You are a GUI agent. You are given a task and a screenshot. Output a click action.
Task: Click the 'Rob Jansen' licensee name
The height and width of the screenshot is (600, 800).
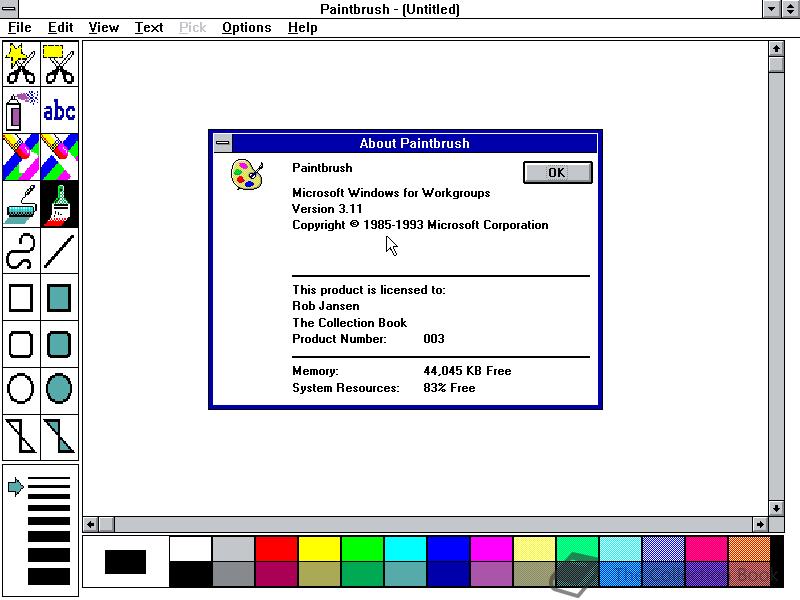point(326,306)
